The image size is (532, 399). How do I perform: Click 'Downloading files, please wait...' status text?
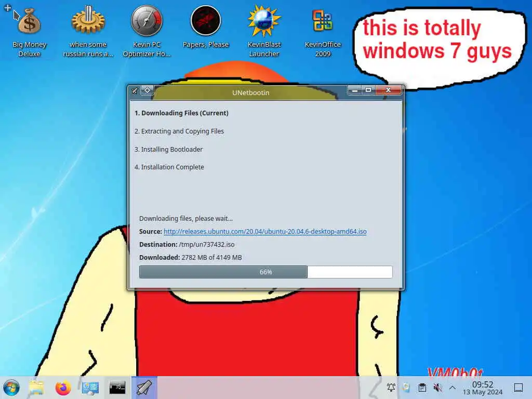186,219
